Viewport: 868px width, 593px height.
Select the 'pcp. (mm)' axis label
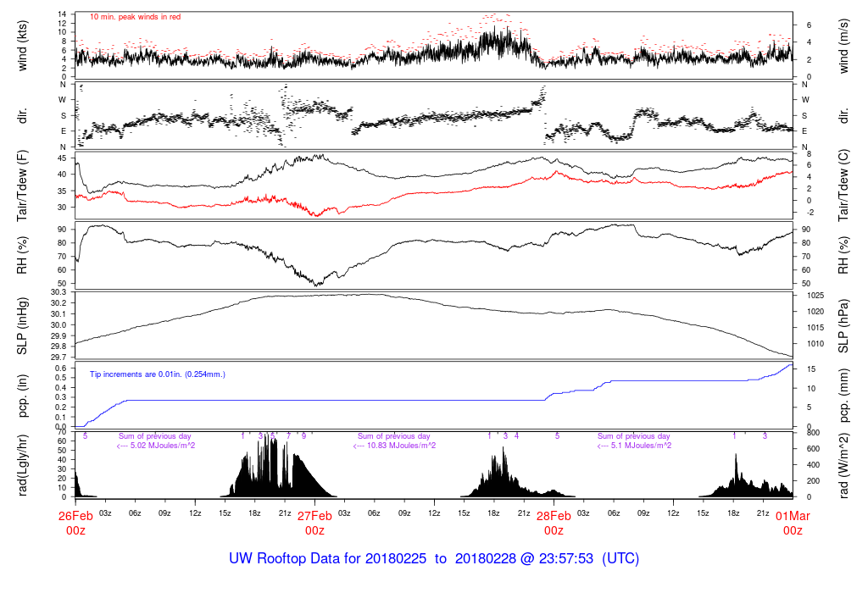point(843,396)
